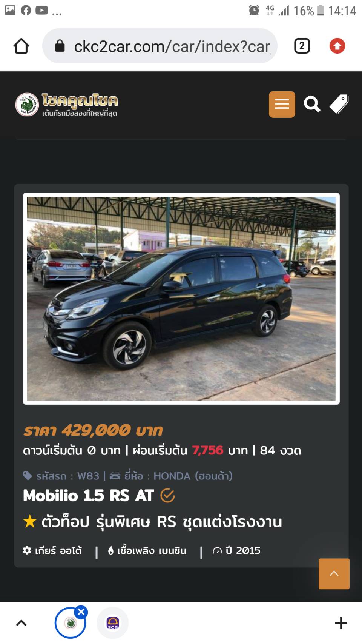Click the site logo
The image size is (362, 644).
(x=67, y=105)
